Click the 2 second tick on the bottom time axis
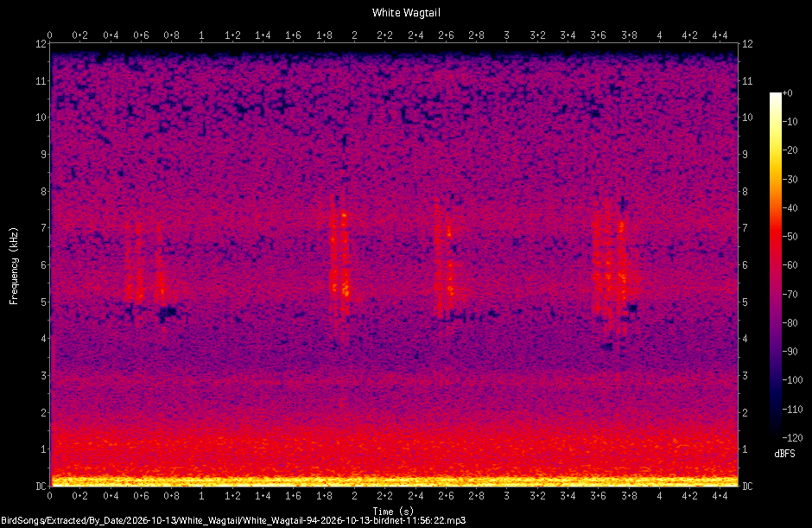812x528 pixels. (x=355, y=496)
